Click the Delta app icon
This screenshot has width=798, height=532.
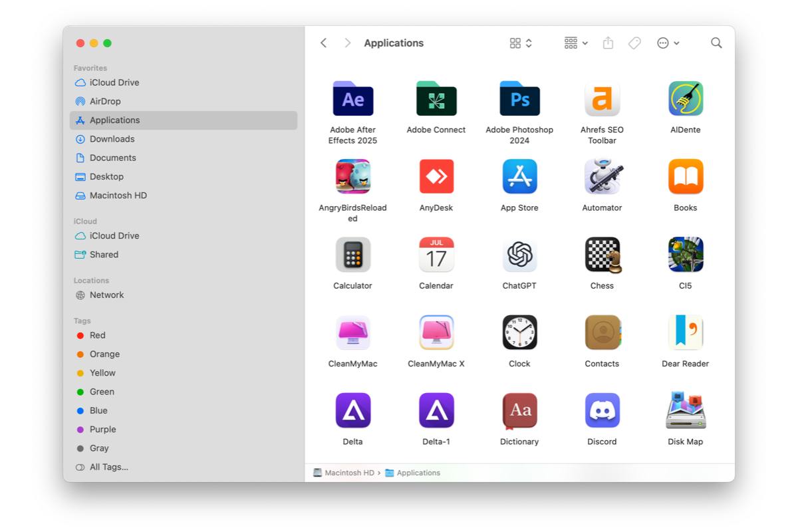coord(352,410)
